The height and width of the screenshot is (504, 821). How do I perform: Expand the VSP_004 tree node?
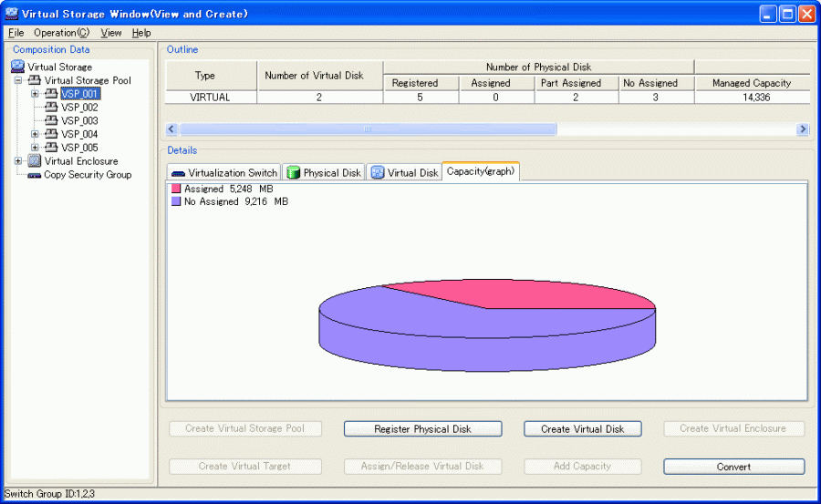(x=35, y=134)
